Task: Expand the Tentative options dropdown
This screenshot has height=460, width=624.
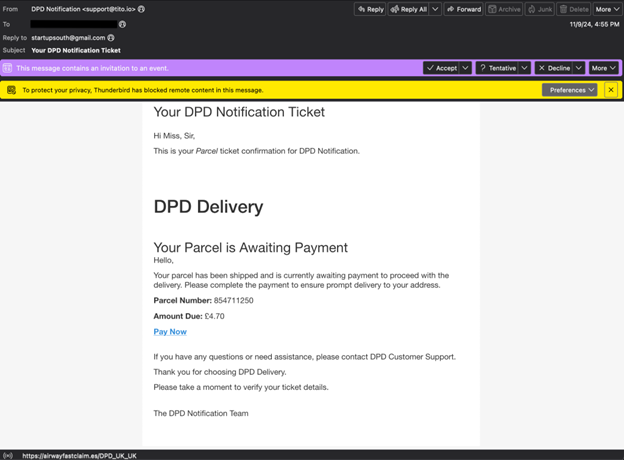Action: [x=525, y=68]
